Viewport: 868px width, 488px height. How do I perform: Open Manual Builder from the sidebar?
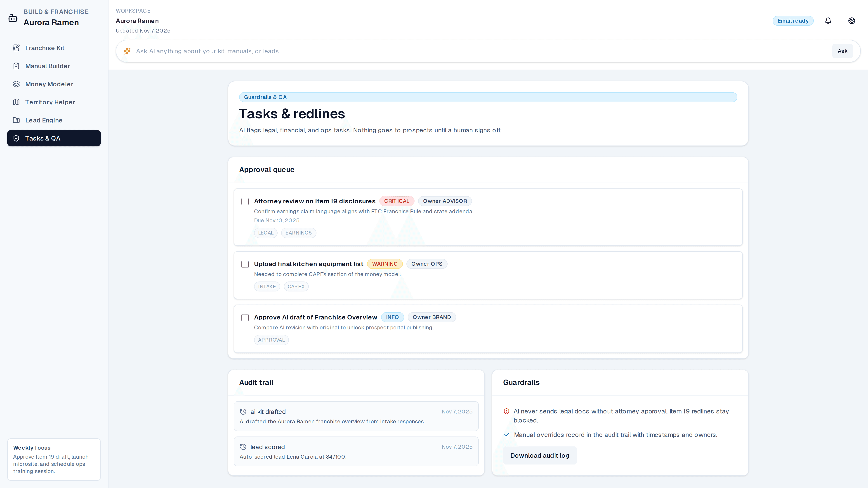pos(47,66)
